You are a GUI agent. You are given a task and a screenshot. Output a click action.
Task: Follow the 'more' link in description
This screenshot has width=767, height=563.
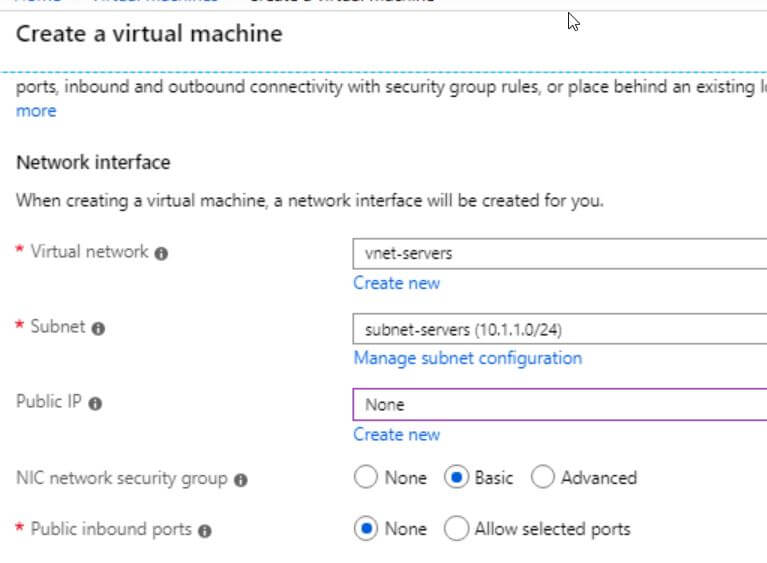click(36, 111)
